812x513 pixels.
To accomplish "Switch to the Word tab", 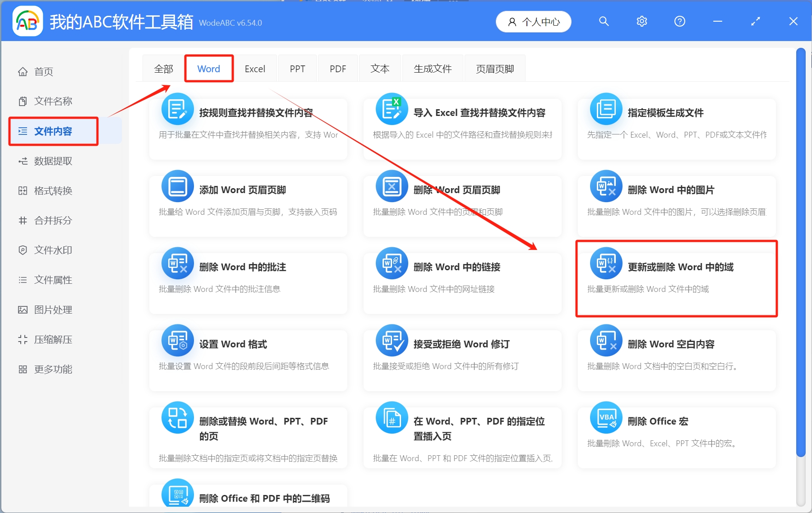I will (x=208, y=69).
